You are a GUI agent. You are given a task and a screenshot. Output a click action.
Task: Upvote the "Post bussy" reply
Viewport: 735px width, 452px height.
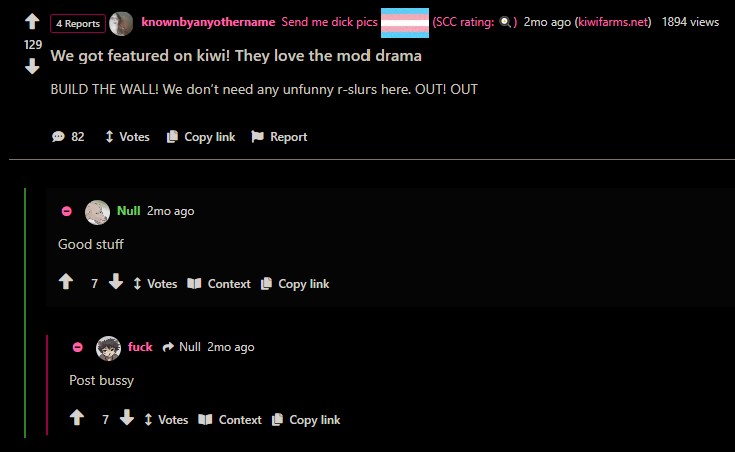(77, 417)
